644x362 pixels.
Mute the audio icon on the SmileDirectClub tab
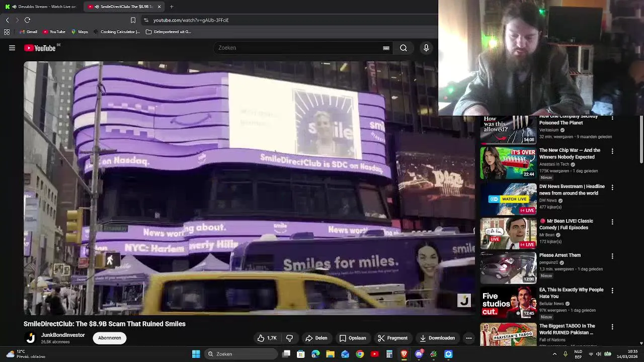[x=97, y=7]
